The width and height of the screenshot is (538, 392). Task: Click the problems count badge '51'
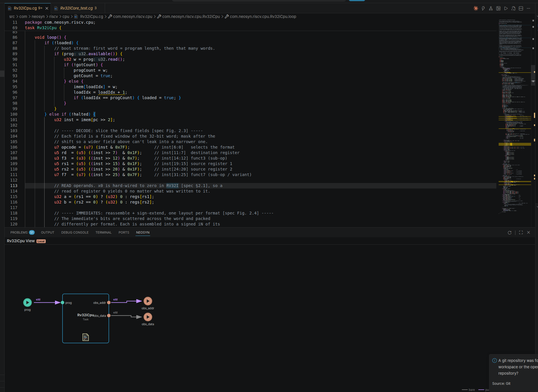tap(32, 232)
